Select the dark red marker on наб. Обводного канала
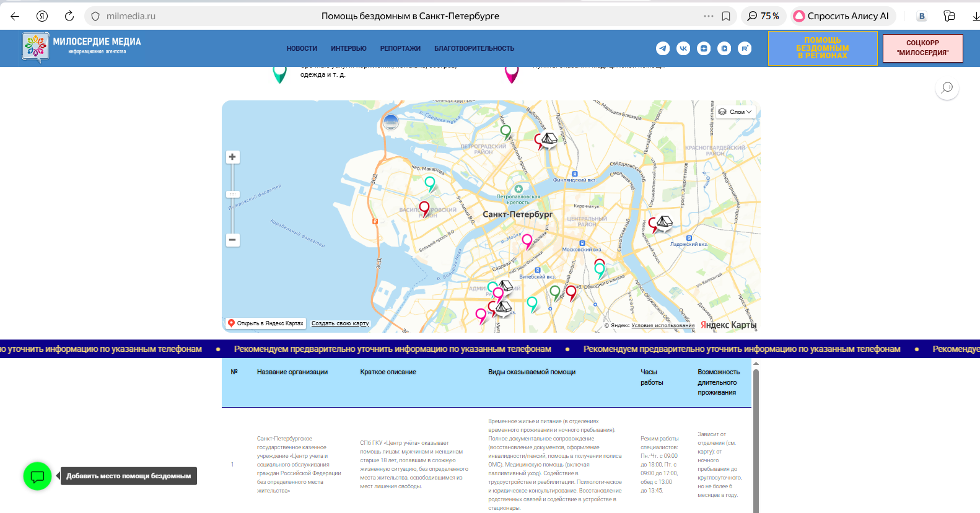 click(571, 292)
